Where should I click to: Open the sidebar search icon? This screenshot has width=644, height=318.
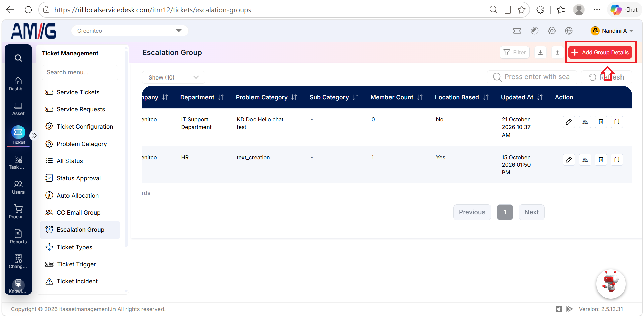[x=18, y=58]
